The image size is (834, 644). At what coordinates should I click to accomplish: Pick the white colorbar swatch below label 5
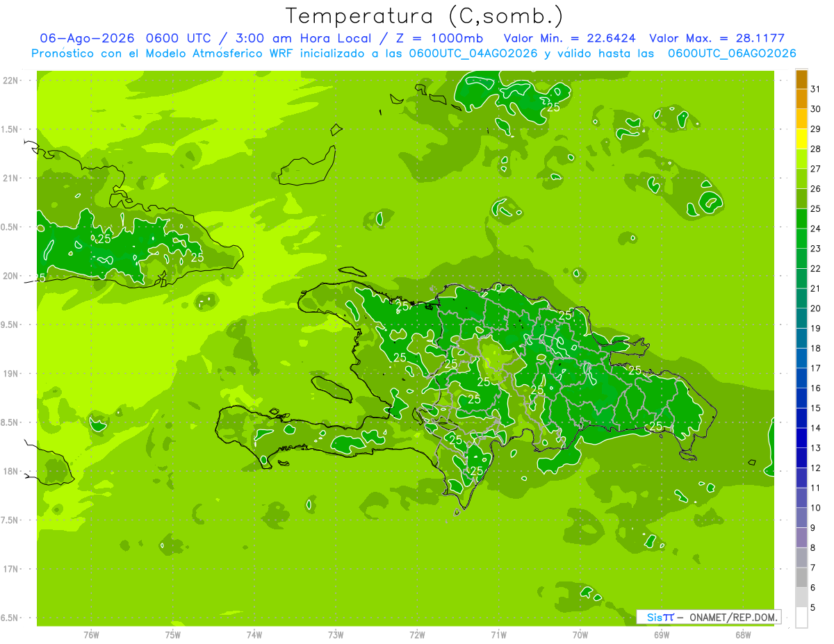(x=801, y=618)
